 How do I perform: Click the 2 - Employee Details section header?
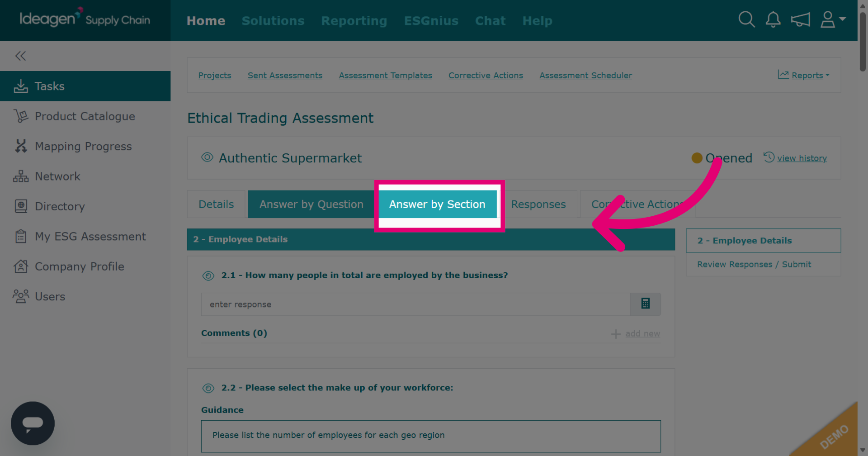431,239
